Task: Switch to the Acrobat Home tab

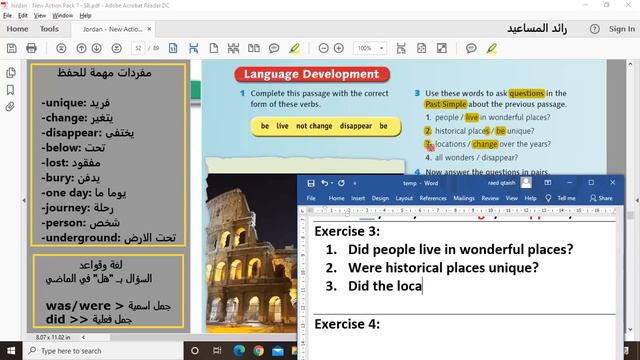Action: click(18, 29)
